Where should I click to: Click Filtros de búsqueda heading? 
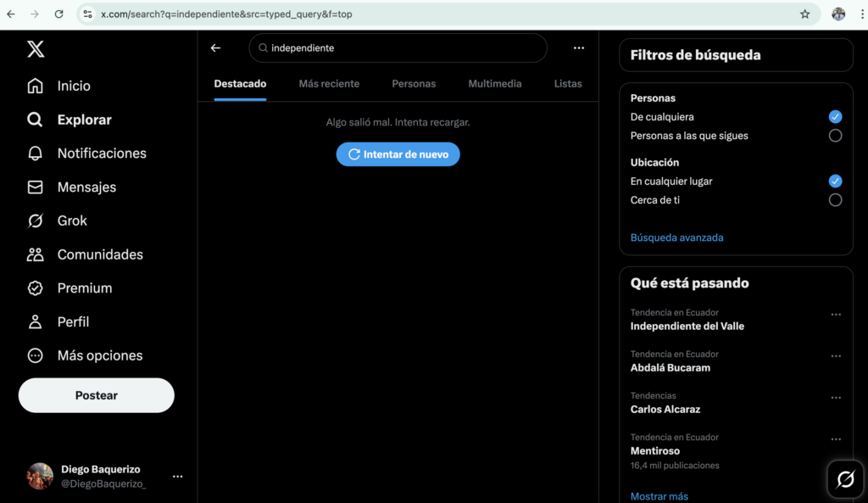tap(695, 55)
